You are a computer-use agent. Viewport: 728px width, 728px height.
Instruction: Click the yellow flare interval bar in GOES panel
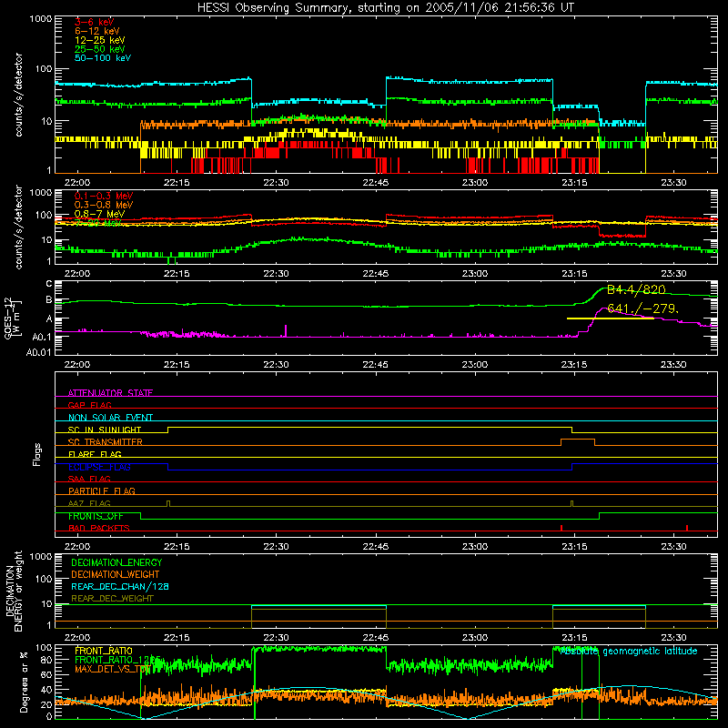pos(610,318)
